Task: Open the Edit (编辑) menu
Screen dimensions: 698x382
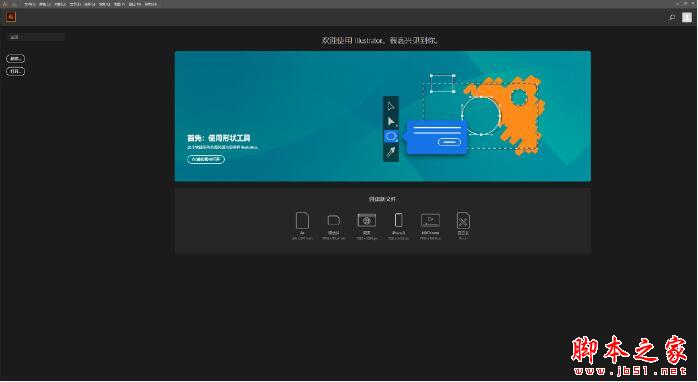Action: (45, 4)
